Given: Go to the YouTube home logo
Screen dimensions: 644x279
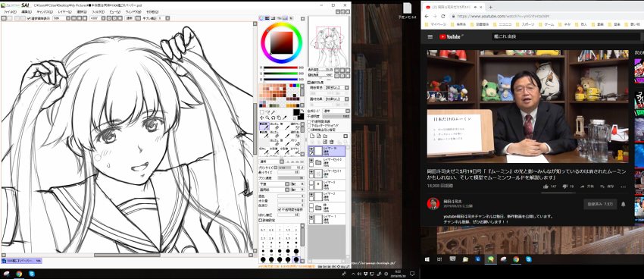Looking at the screenshot, I should (x=451, y=36).
